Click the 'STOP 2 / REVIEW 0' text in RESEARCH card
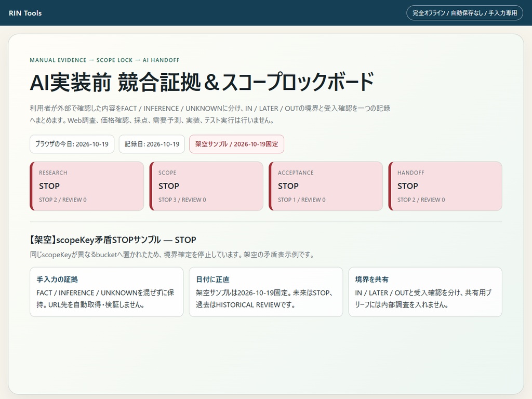This screenshot has height=399, width=532. tap(63, 200)
